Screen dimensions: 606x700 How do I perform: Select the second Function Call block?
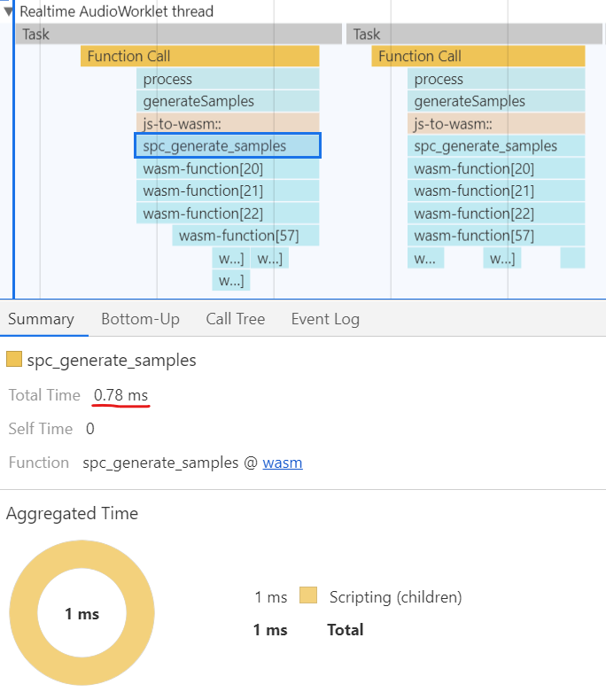[x=478, y=56]
